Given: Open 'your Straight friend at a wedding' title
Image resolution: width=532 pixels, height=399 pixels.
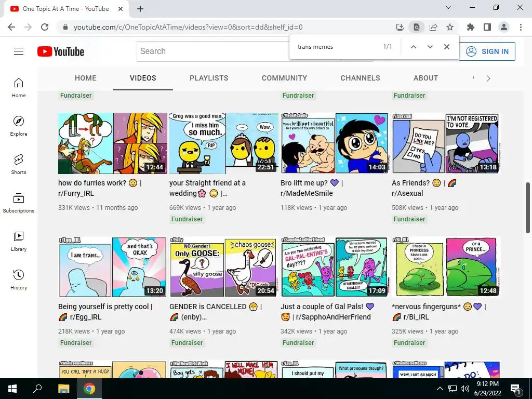Looking at the screenshot, I should point(207,188).
